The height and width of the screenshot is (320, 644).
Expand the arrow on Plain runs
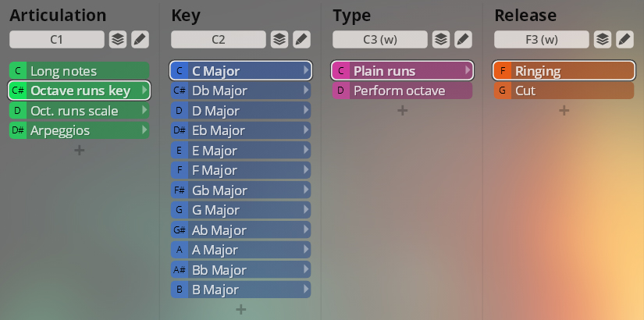pos(468,71)
